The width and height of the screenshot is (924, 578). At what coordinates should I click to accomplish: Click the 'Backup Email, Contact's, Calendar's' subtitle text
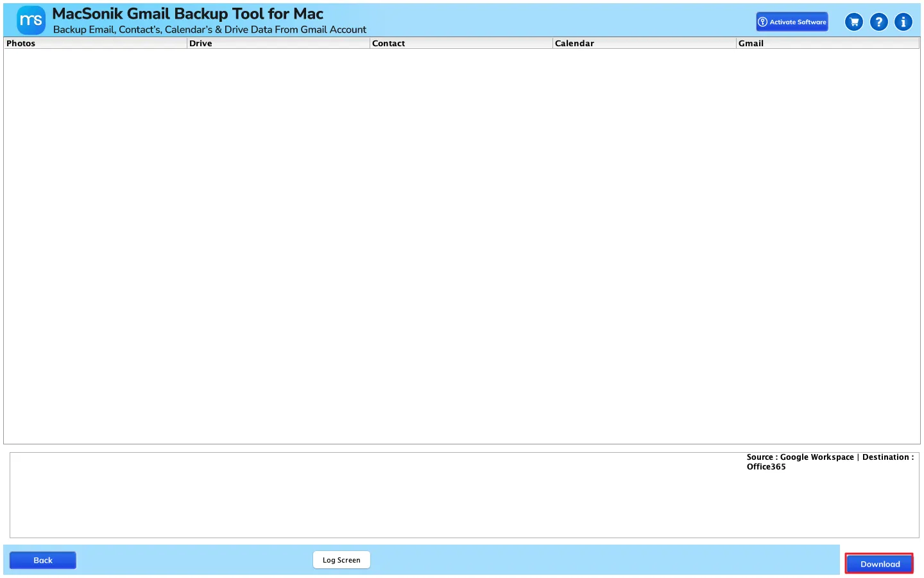[132, 30]
